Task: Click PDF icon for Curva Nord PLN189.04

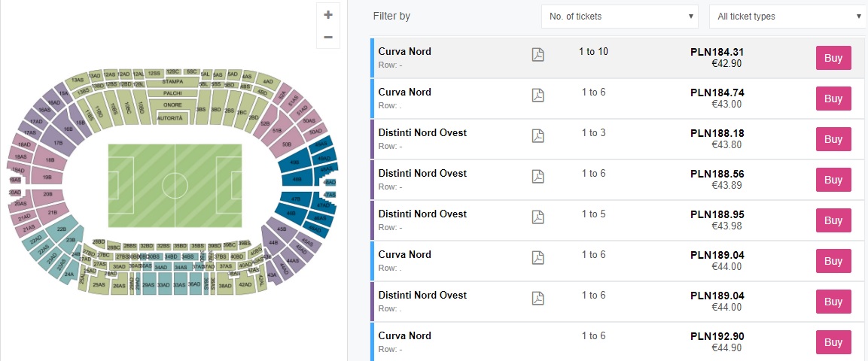Action: tap(538, 258)
